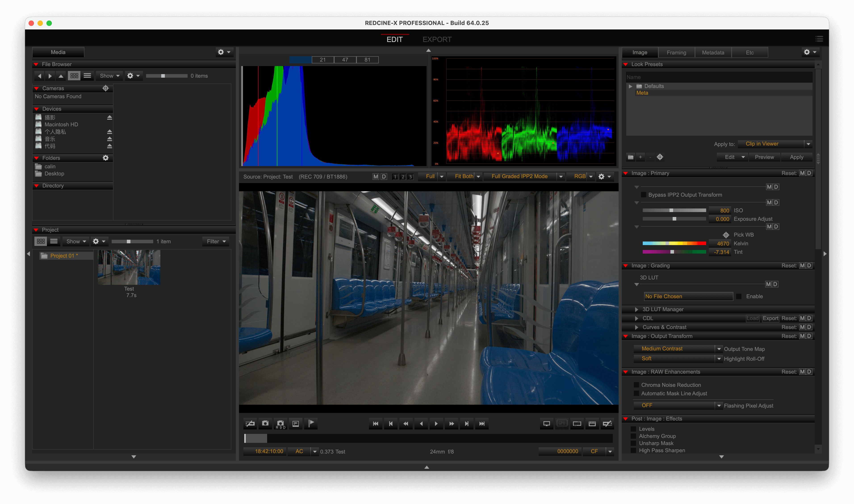This screenshot has width=854, height=504.
Task: Enable the 3D LUT checkbox
Action: (x=739, y=296)
